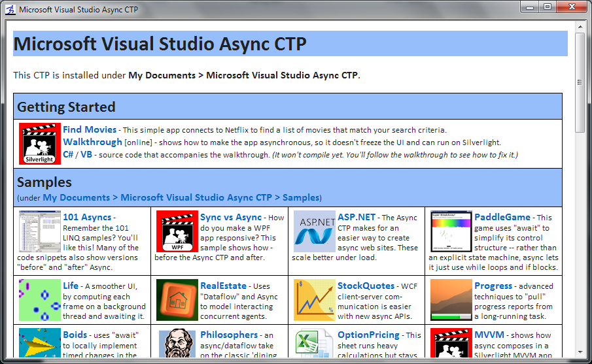Open the Progress sample link
Viewport: 592px width, 364px height.
[493, 286]
